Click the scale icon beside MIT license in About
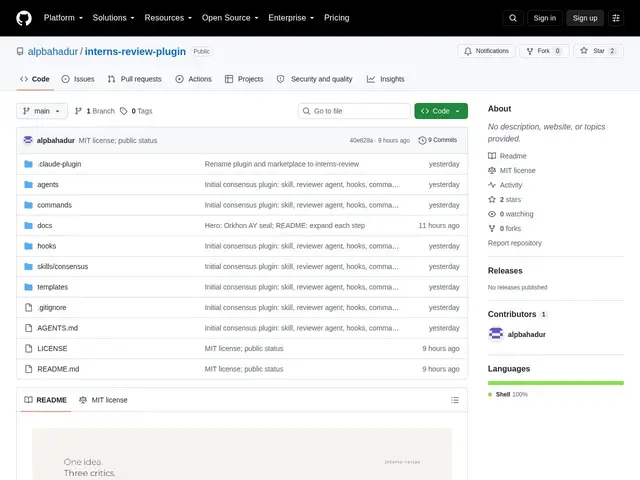Viewport: 640px width, 480px height. (x=492, y=170)
